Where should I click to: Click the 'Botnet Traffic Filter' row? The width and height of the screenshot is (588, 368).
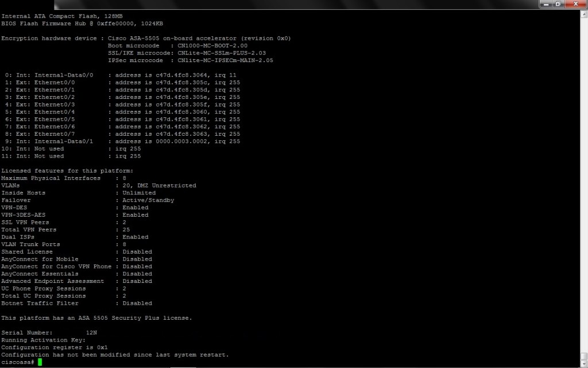tap(76, 303)
